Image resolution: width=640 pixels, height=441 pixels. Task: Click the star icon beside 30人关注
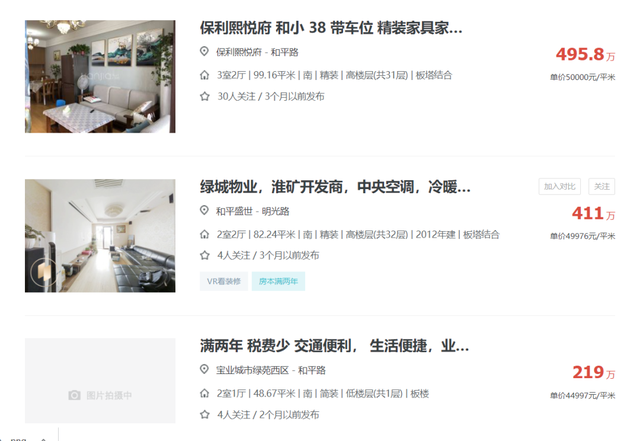point(204,96)
